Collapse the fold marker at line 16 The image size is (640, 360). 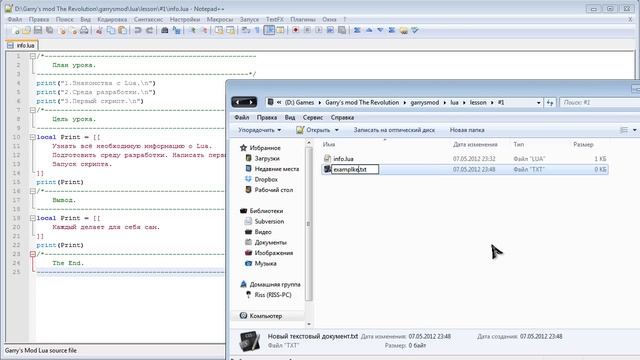click(x=33, y=191)
